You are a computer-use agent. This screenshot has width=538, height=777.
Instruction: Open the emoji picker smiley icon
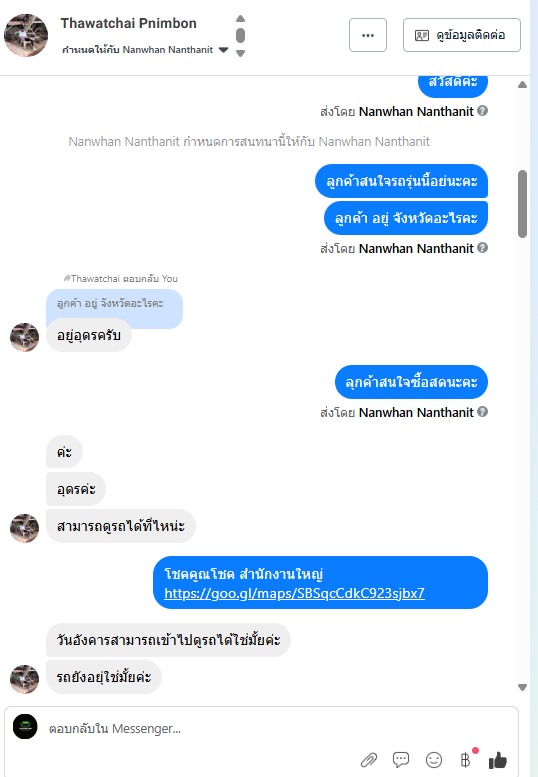(434, 760)
